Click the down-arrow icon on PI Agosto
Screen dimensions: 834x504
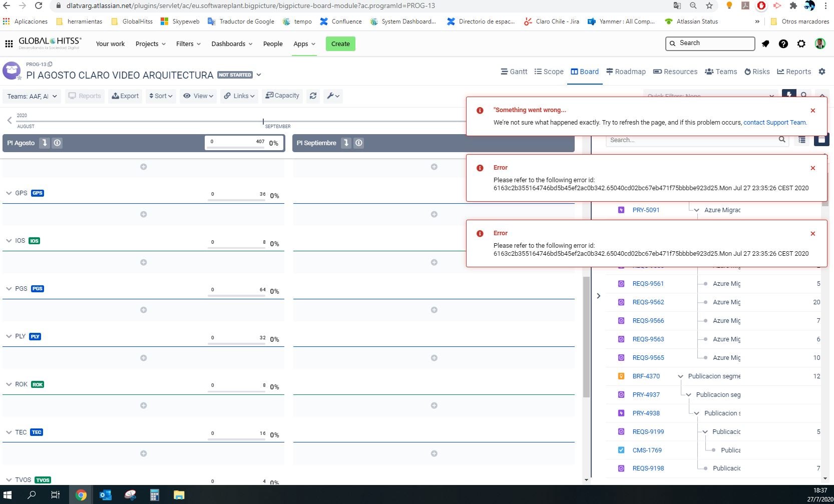pos(45,143)
